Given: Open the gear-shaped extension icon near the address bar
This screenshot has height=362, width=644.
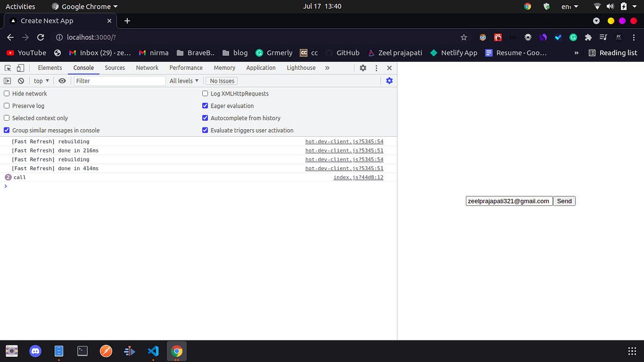Looking at the screenshot, I should click(528, 38).
